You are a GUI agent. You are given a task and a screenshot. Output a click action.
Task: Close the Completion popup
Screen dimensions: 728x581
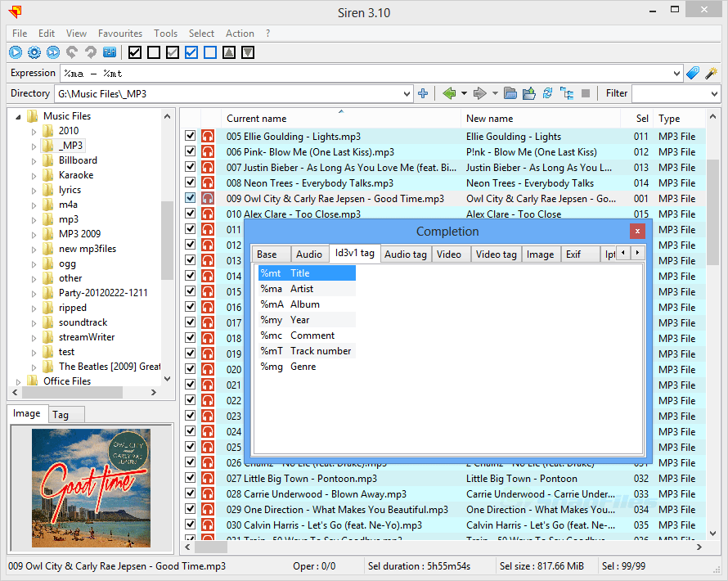(637, 232)
